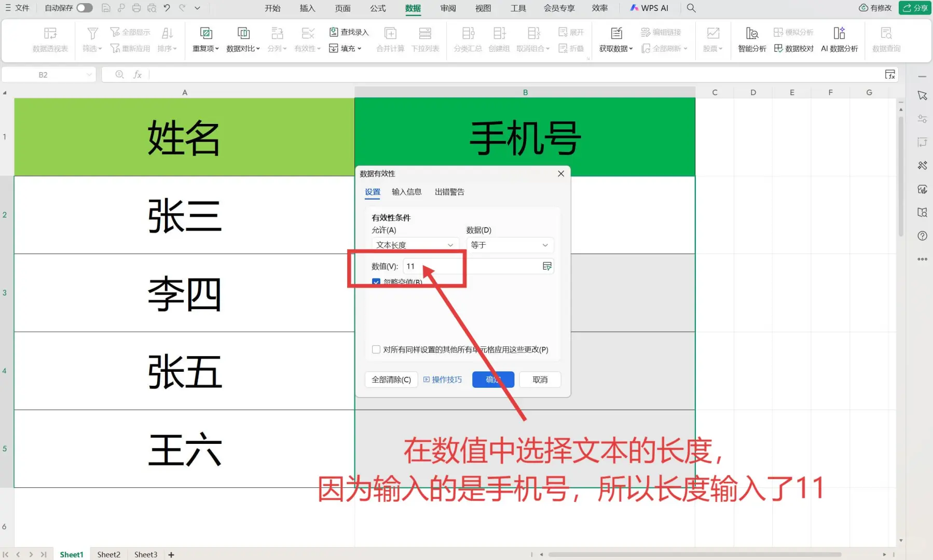
Task: Switch to the 公式 ribbon tab
Action: tap(378, 8)
